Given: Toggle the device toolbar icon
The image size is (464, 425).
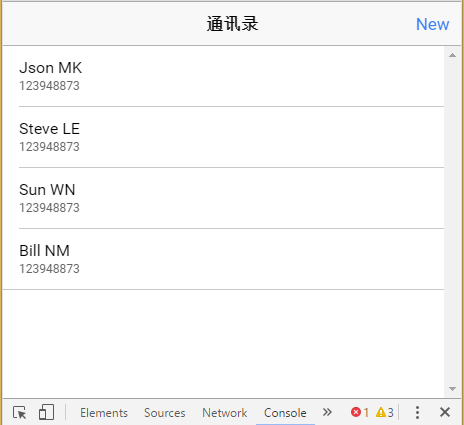Looking at the screenshot, I should (x=46, y=412).
